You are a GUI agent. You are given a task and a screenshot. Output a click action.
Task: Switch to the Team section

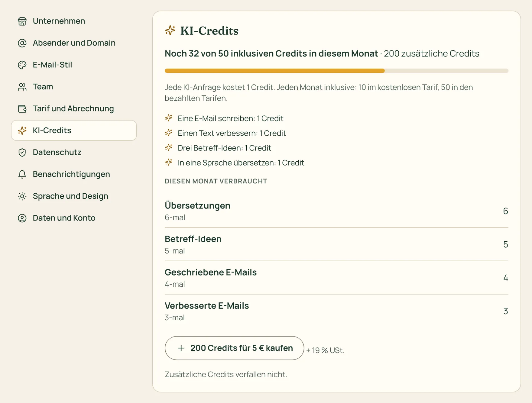point(74,87)
